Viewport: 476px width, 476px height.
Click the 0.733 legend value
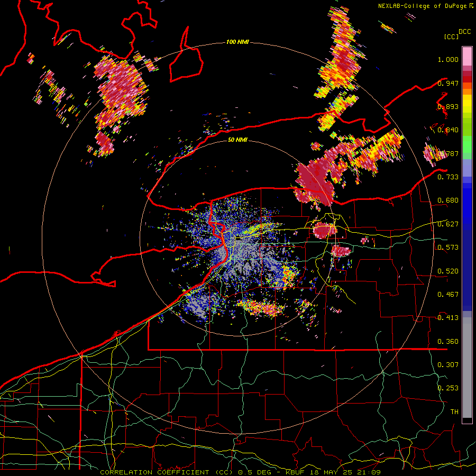(448, 177)
